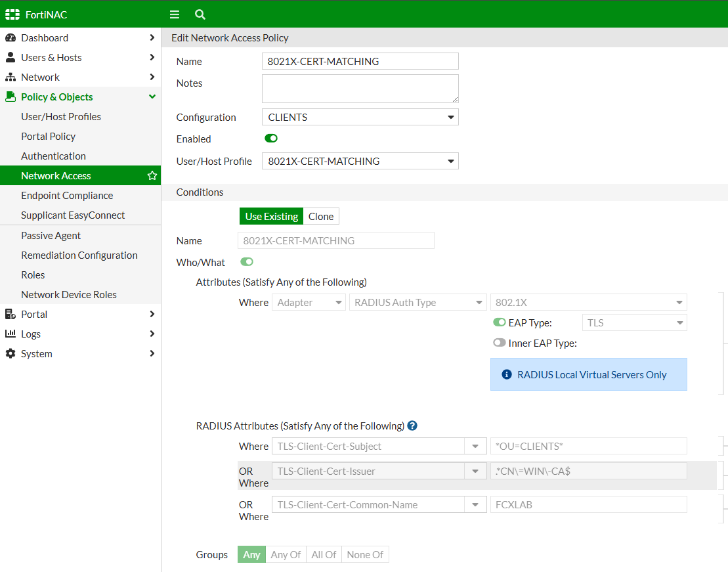Click the Policy & Objects icon
The height and width of the screenshot is (572, 728).
(11, 97)
